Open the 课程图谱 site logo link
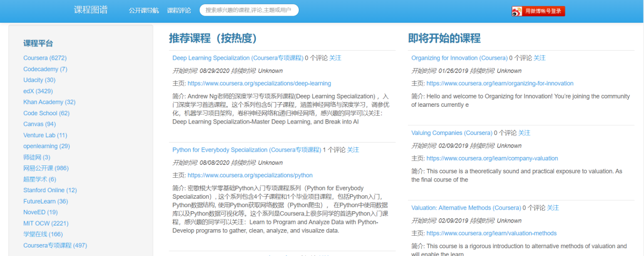Screen dimensions: 644x256 tap(91, 10)
